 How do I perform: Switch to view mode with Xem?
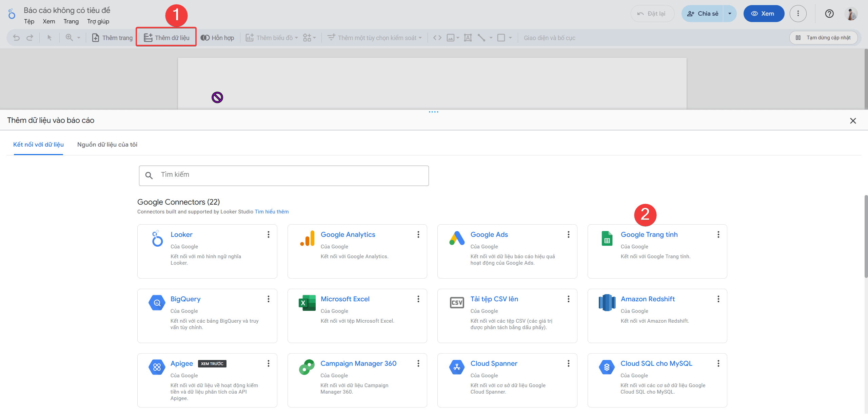coord(764,14)
